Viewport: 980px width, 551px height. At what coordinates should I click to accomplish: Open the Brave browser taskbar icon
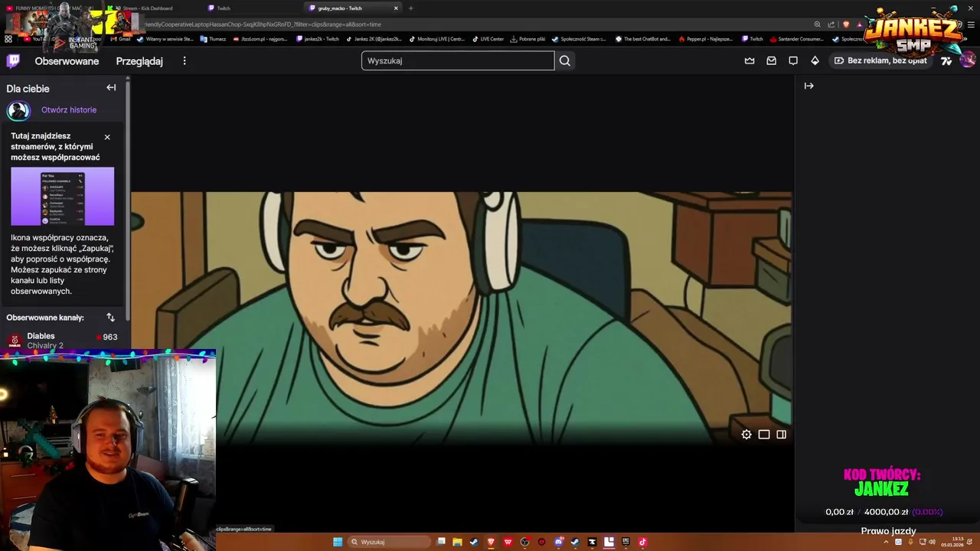pos(491,542)
